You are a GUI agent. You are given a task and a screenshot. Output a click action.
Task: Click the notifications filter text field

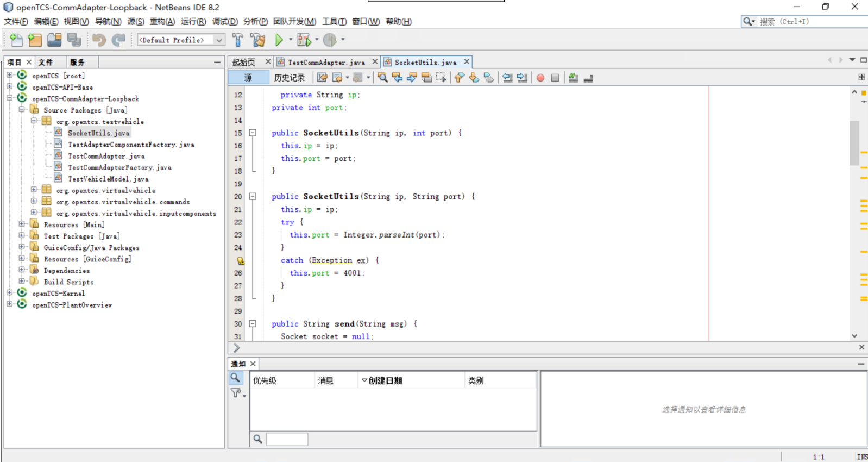[x=287, y=439]
